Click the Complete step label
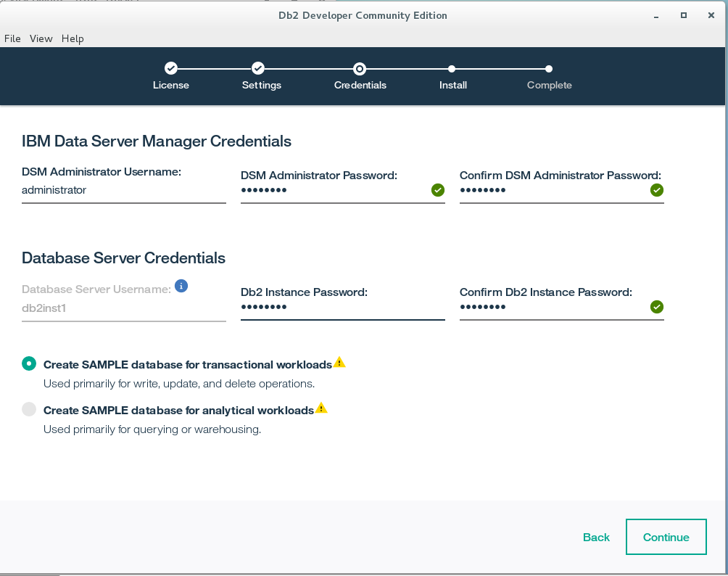This screenshot has height=576, width=728. point(549,85)
